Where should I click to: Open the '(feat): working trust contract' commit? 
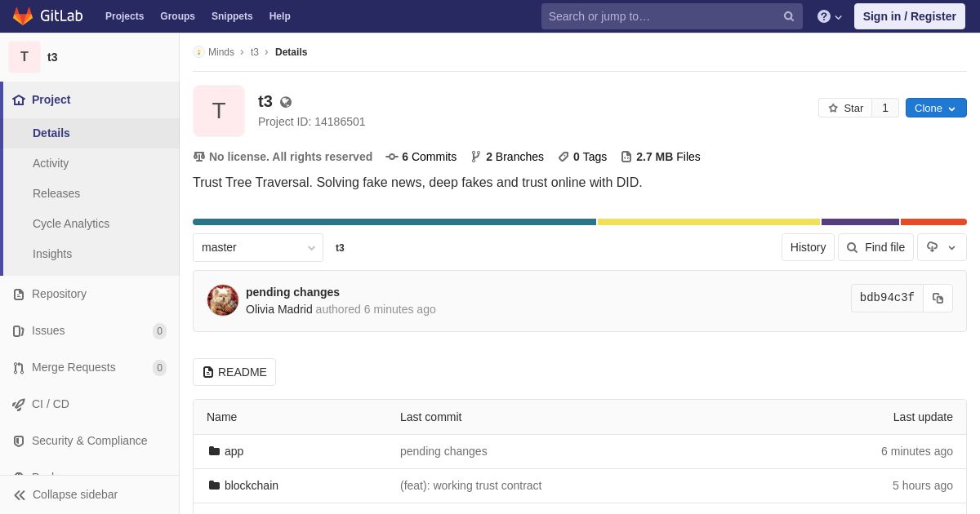click(x=470, y=485)
